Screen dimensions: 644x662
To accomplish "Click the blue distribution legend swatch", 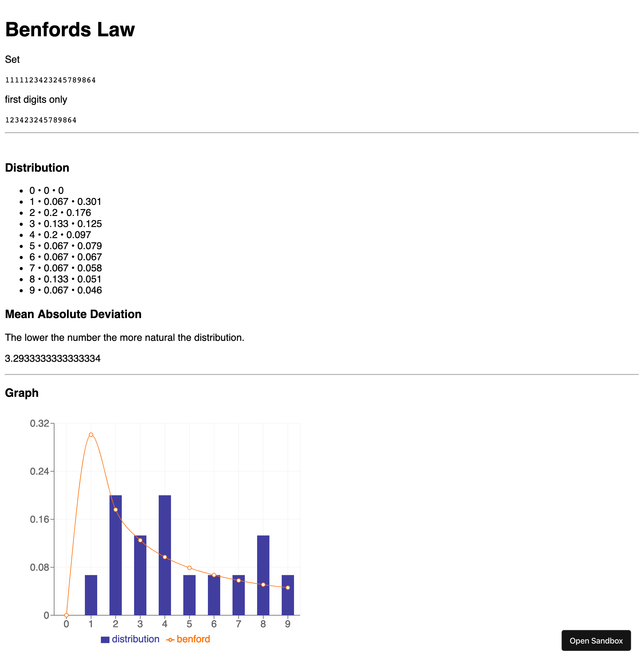I will point(105,639).
